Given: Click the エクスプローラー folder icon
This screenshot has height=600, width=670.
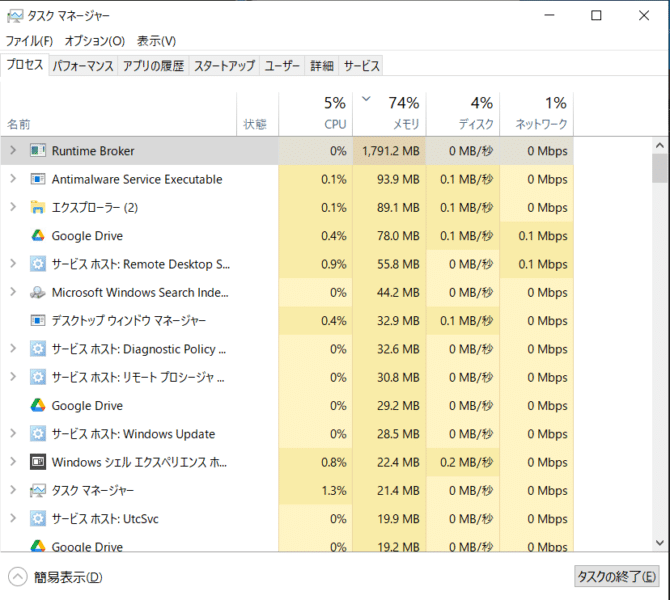Looking at the screenshot, I should click(38, 207).
